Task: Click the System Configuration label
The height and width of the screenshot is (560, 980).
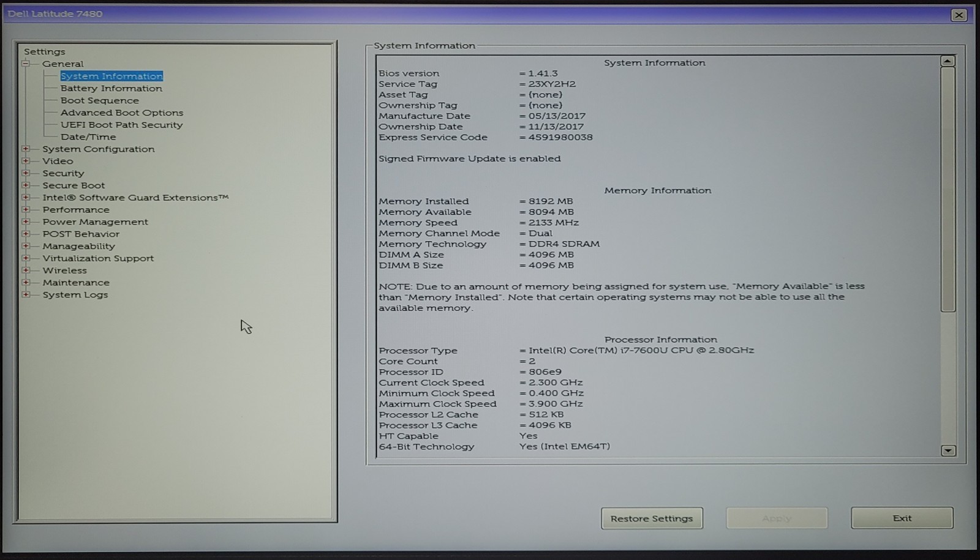Action: point(99,149)
